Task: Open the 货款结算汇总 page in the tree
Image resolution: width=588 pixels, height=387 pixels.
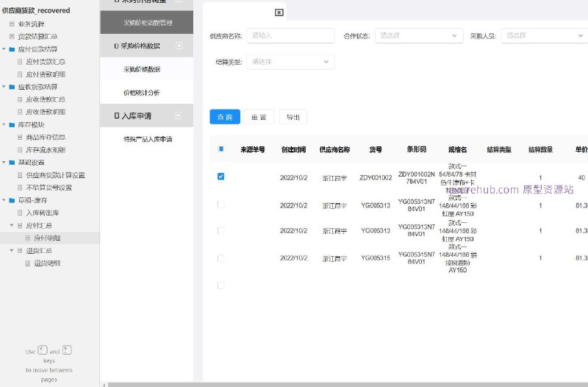Action: pyautogui.click(x=37, y=36)
